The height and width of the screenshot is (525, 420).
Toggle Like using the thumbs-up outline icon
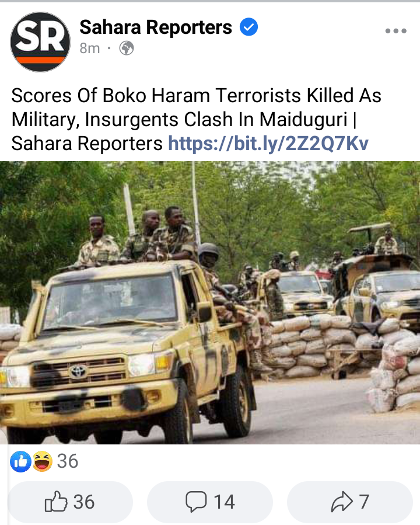pyautogui.click(x=55, y=502)
